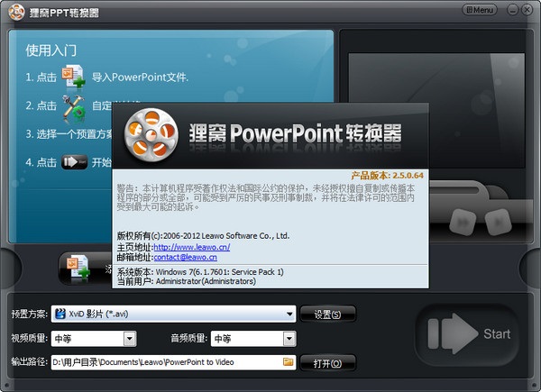Click the Start conversion button
541x392 pixels.
tap(469, 333)
